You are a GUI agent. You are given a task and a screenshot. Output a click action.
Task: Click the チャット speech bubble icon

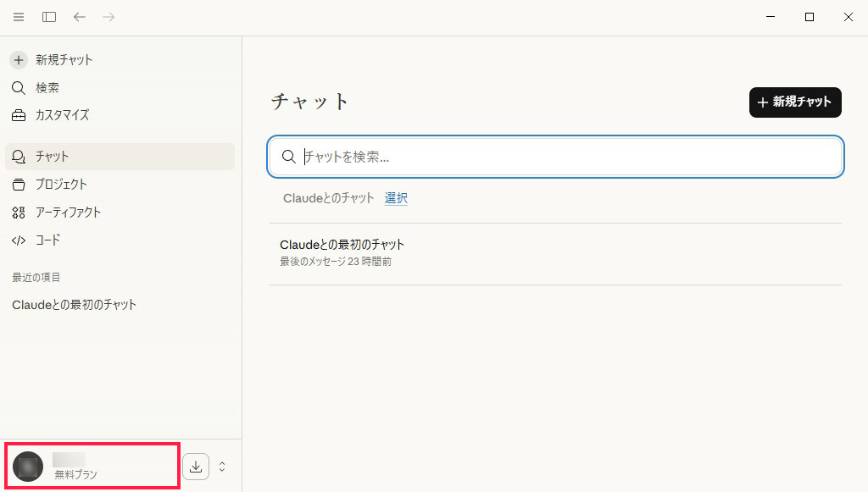pyautogui.click(x=19, y=156)
